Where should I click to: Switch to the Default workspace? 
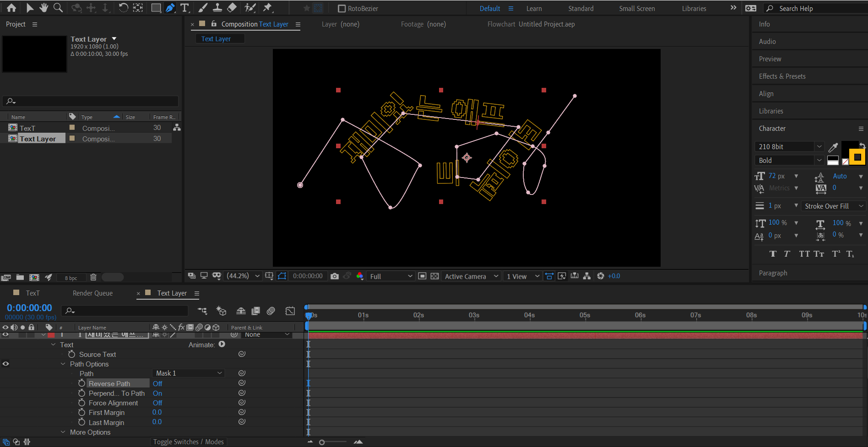coord(490,8)
